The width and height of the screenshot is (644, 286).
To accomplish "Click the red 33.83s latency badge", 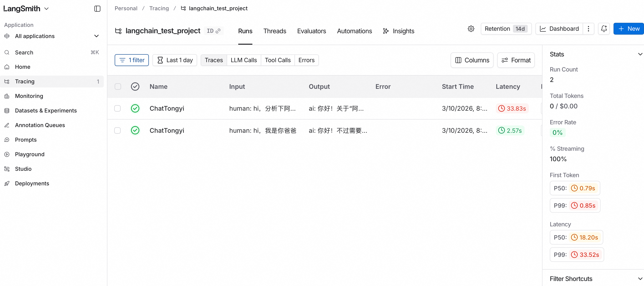I will coord(512,108).
